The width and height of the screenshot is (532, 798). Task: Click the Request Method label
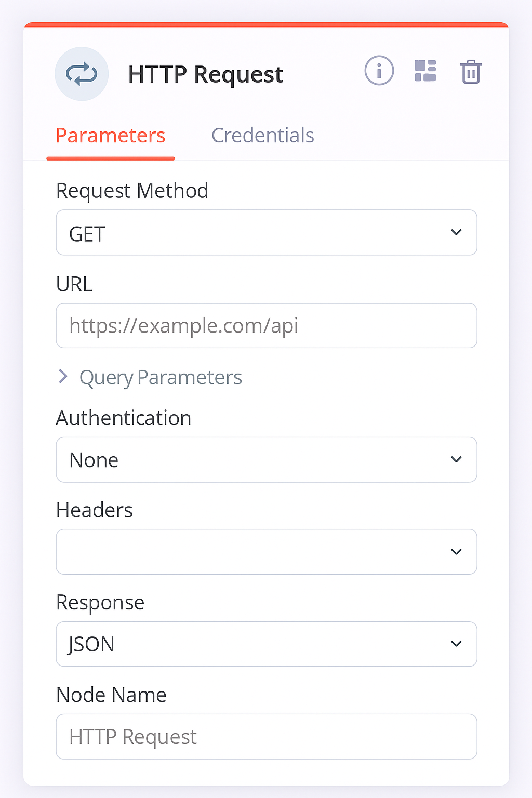(x=132, y=191)
